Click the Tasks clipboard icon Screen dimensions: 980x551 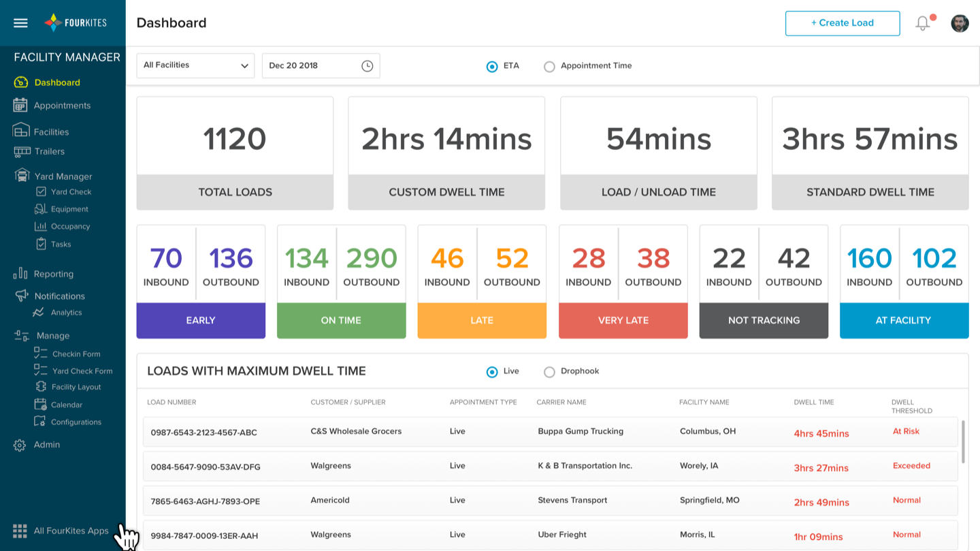click(41, 244)
